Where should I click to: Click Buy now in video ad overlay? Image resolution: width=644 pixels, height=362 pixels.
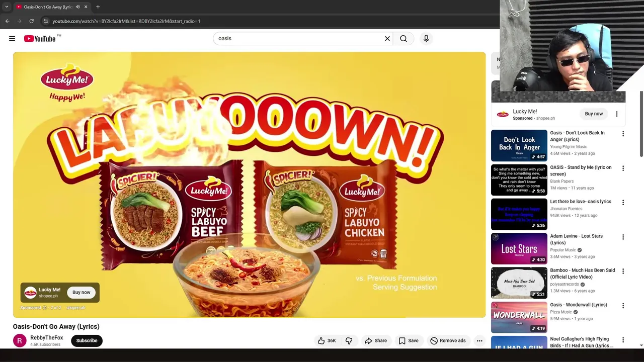point(81,293)
